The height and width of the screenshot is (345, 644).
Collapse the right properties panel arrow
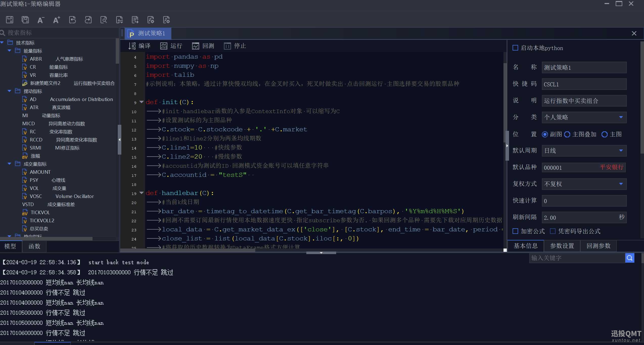click(x=507, y=145)
